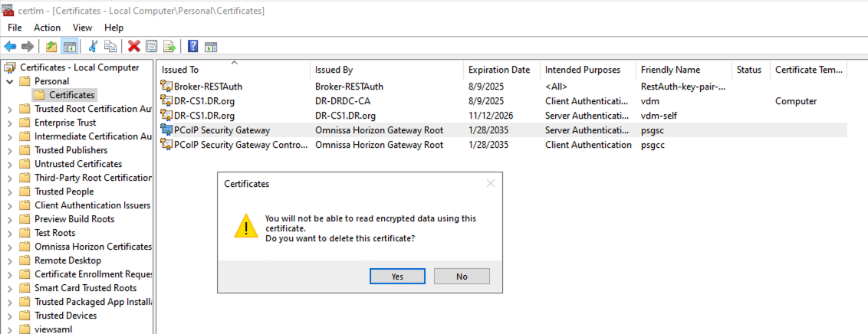Click the Copy toolbar icon
Image resolution: width=868 pixels, height=334 pixels.
coord(111,46)
